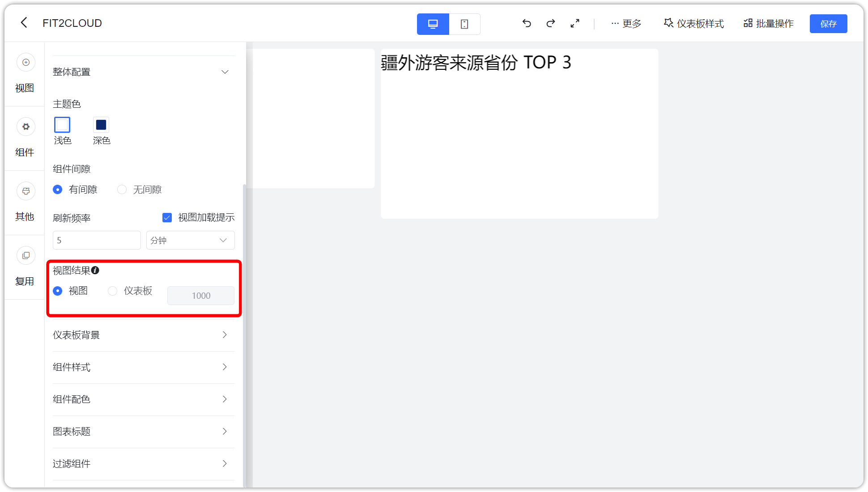Save the dashboard with 保存 button
Screen dimensions: 868x492
[828, 24]
